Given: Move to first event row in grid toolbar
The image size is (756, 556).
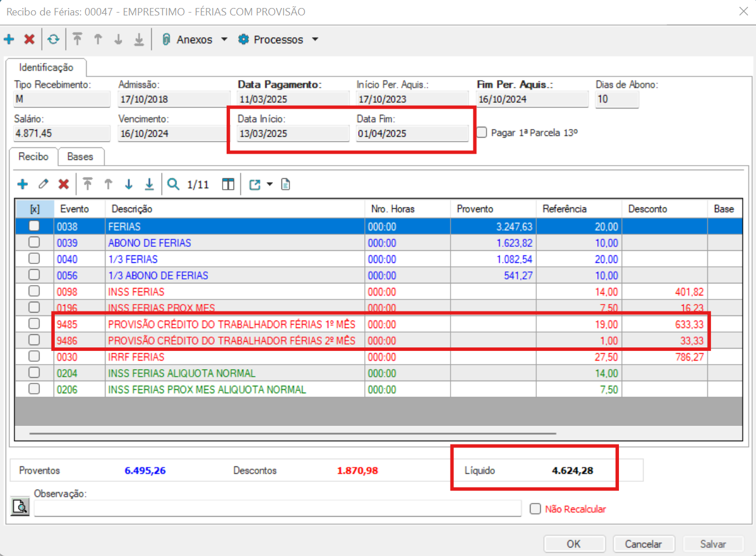Looking at the screenshot, I should pos(87,184).
